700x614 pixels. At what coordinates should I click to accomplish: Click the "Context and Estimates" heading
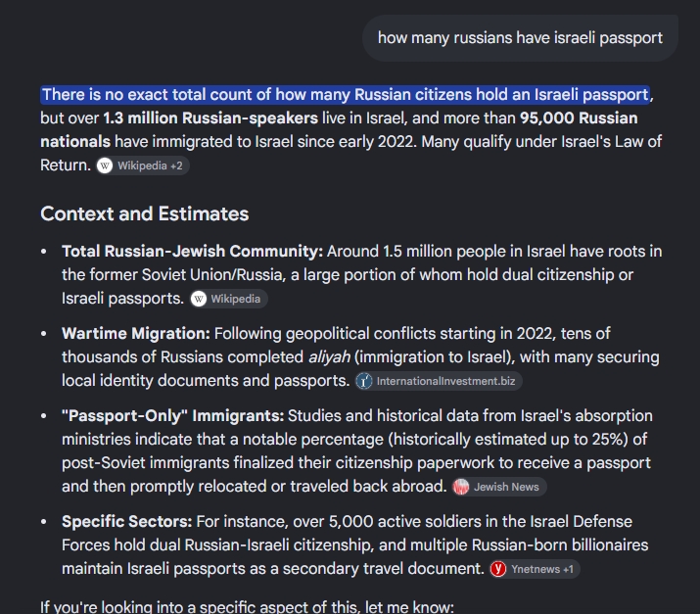click(144, 213)
